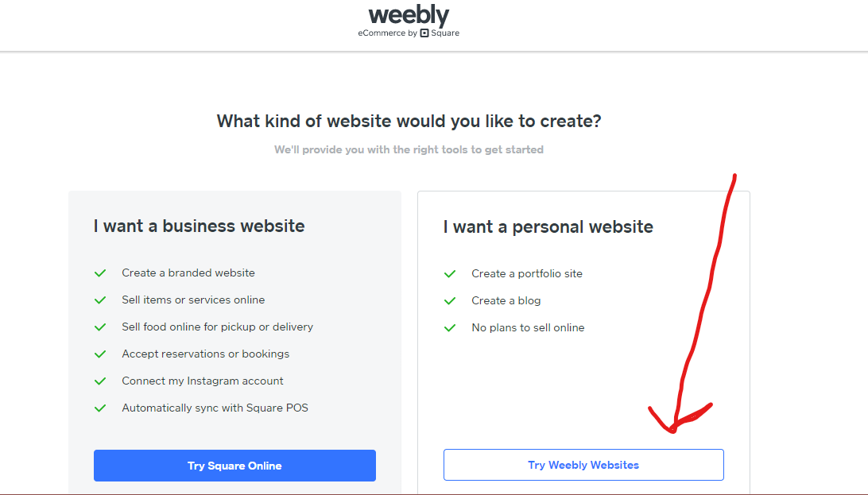Click the checkmark next to Create a portfolio site
This screenshot has height=495, width=868.
coord(450,274)
